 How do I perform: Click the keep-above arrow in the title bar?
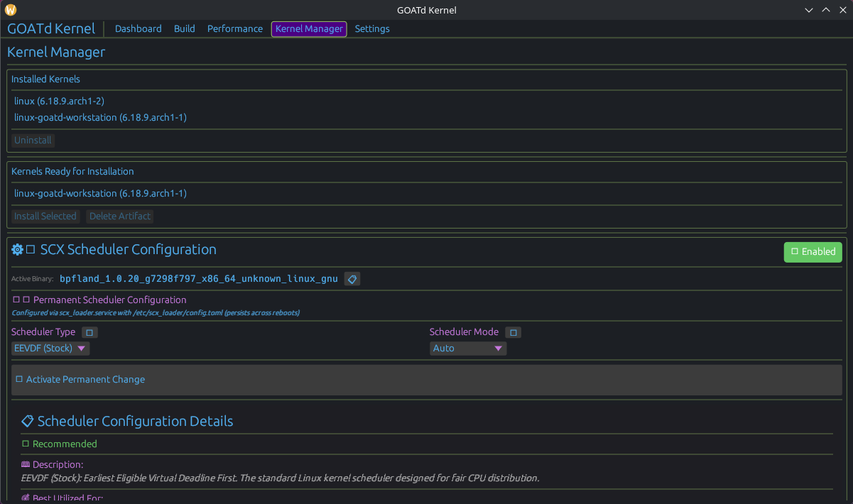pos(825,10)
